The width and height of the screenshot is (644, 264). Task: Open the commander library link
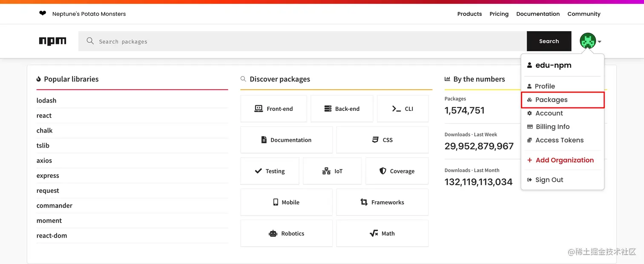(55, 206)
